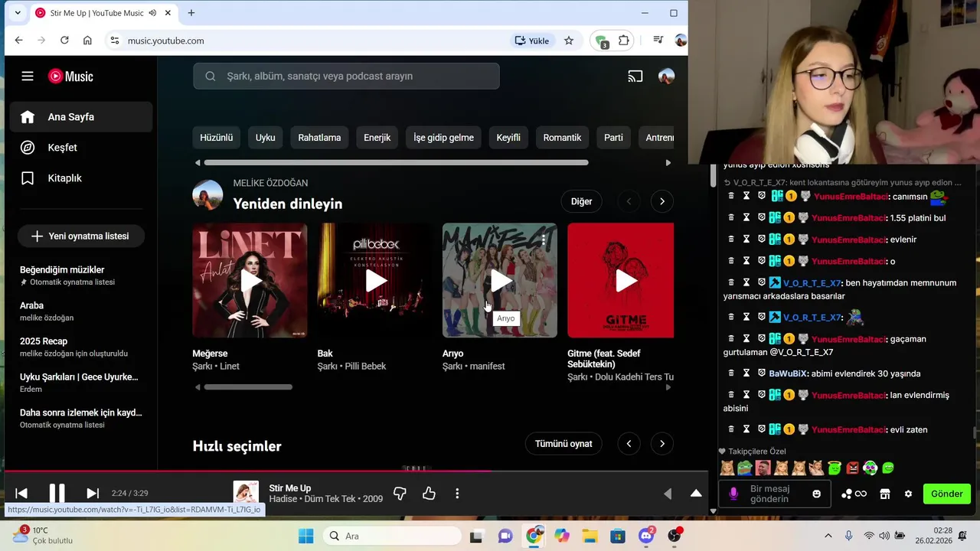This screenshot has height=551, width=980.
Task: Open Kitaplık in sidebar
Action: click(81, 178)
